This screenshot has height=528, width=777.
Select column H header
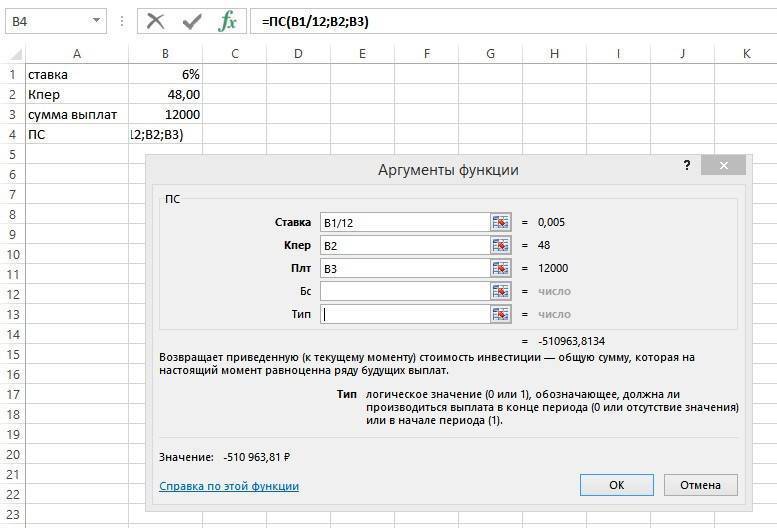(553, 53)
